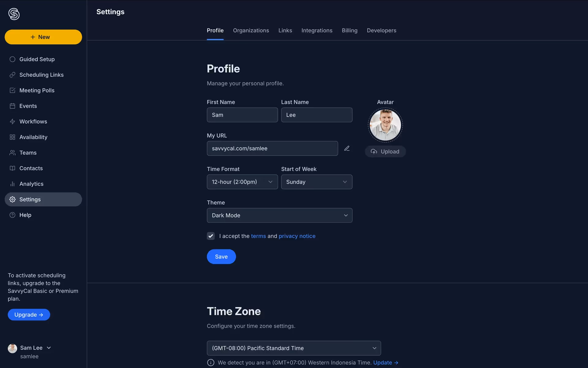Click the blue Save button
Image resolution: width=588 pixels, height=368 pixels.
[x=221, y=257]
